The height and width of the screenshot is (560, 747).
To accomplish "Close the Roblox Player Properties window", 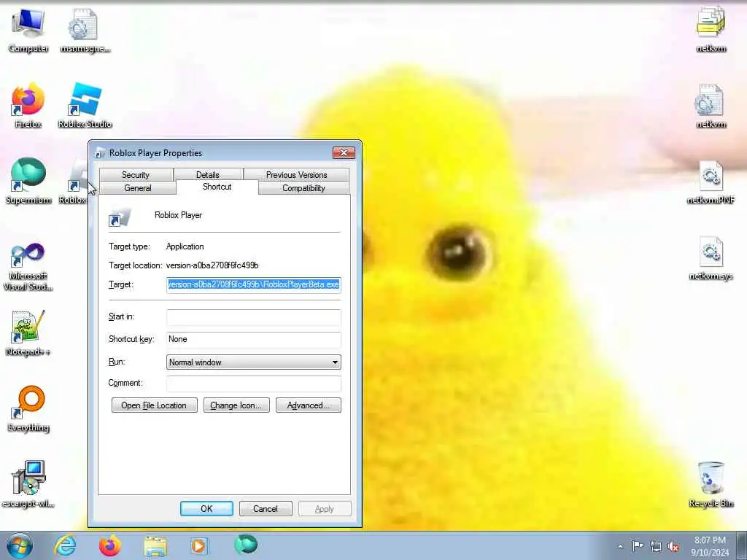I will click(344, 152).
